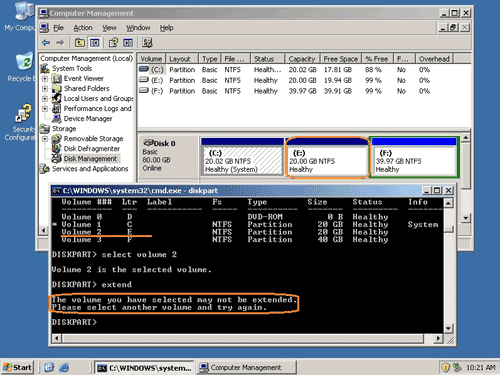500x375 pixels.
Task: Click the cmd window scroll down arrow
Action: tap(448, 328)
